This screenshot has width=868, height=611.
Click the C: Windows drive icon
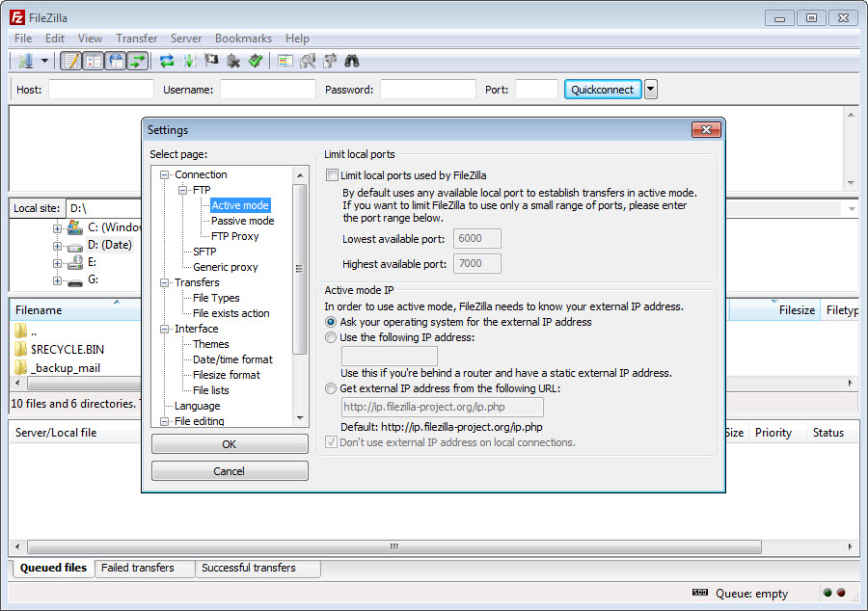tap(74, 226)
